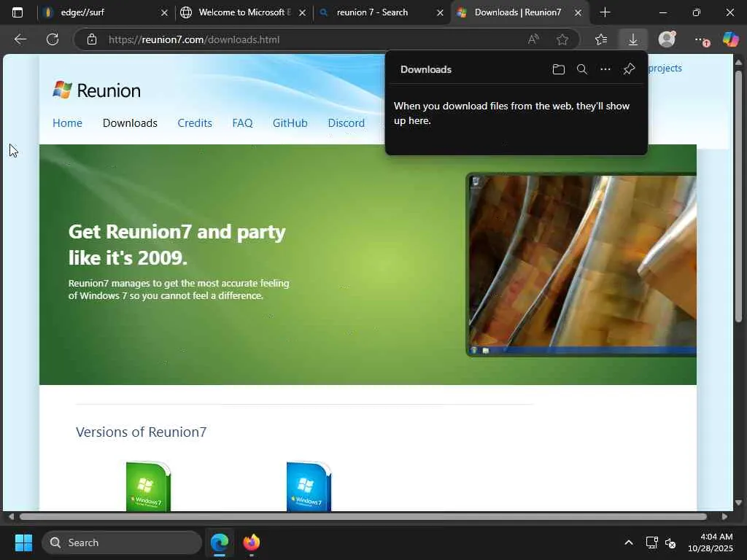Viewport: 747px width, 560px height.
Task: Open the Favorites list icon
Action: tap(601, 39)
